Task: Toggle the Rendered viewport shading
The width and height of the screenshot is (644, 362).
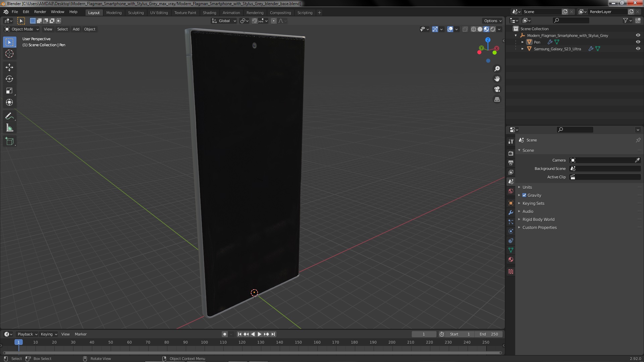Action: (x=493, y=29)
